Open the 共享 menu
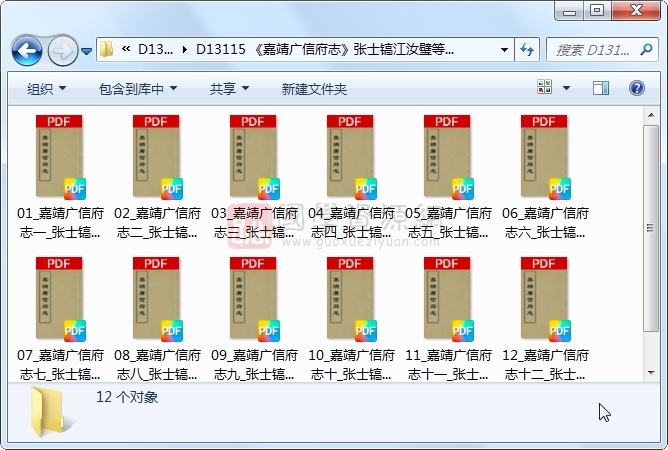 pyautogui.click(x=229, y=89)
